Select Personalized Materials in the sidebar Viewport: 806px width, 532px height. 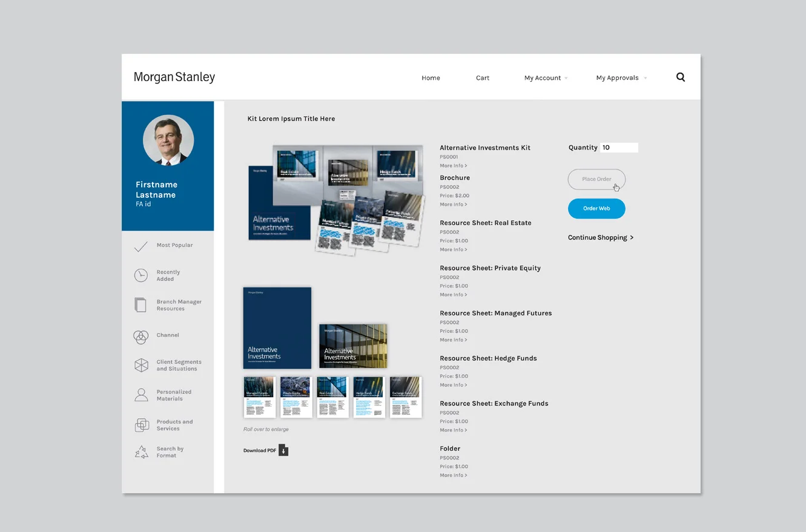tap(174, 395)
